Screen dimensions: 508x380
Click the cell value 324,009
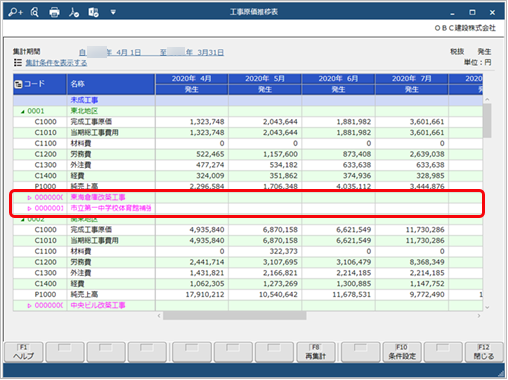click(210, 176)
